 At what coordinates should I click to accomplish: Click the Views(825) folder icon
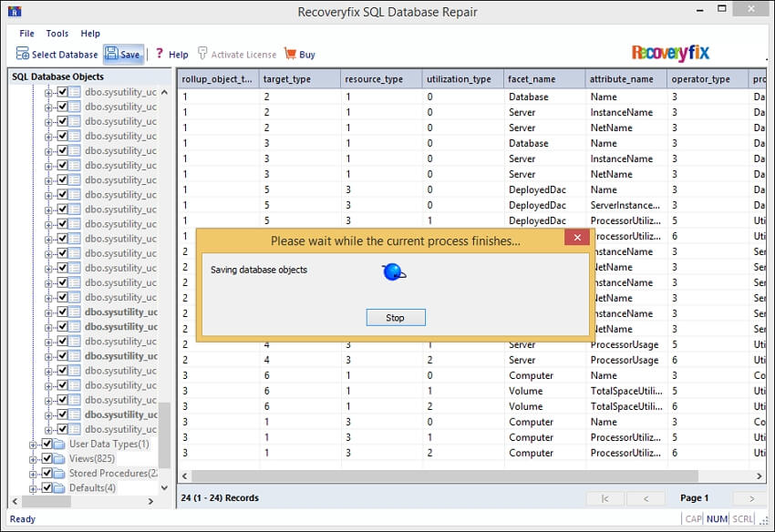[x=59, y=459]
